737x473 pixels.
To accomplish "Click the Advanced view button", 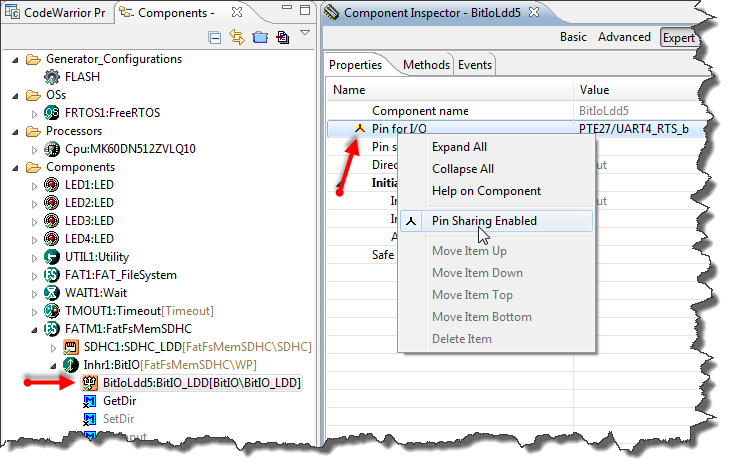I will 624,37.
